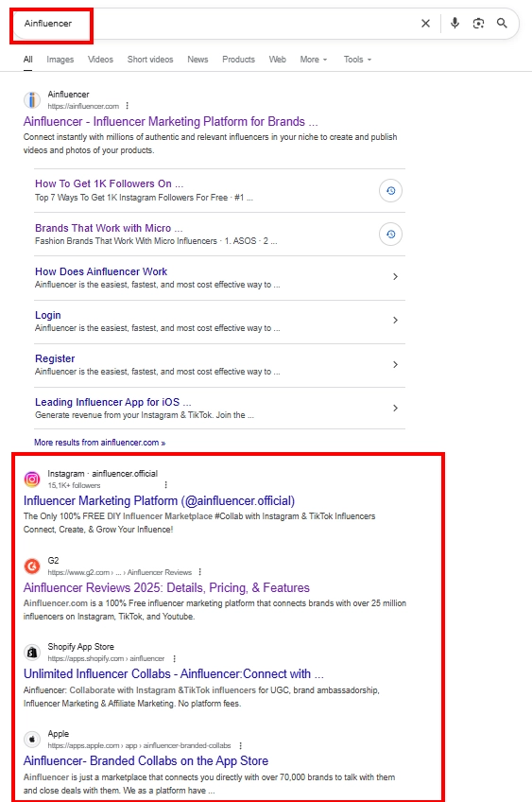Switch to the Videos tab
Image resolution: width=532 pixels, height=802 pixels.
click(x=101, y=60)
